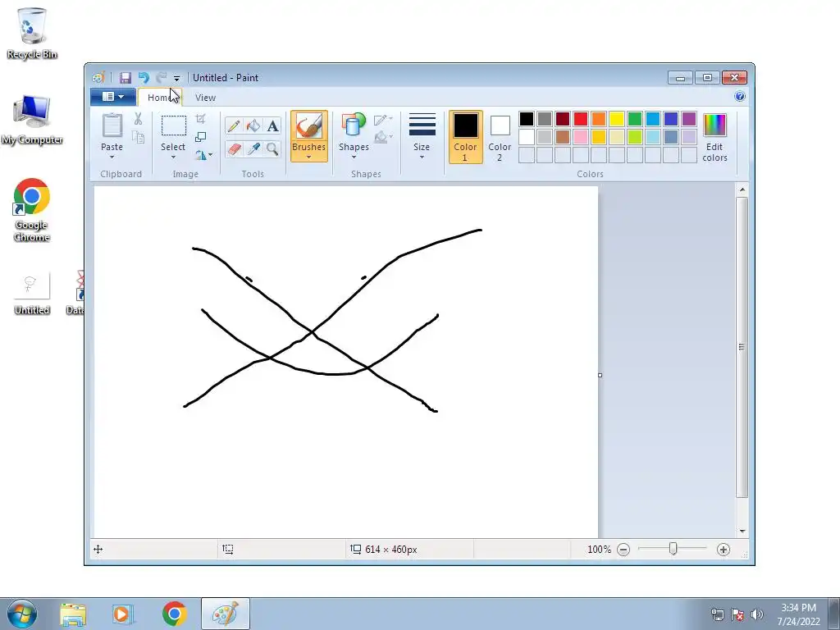This screenshot has width=840, height=630.
Task: Select the Recycle Bin desktop icon
Action: click(x=32, y=33)
